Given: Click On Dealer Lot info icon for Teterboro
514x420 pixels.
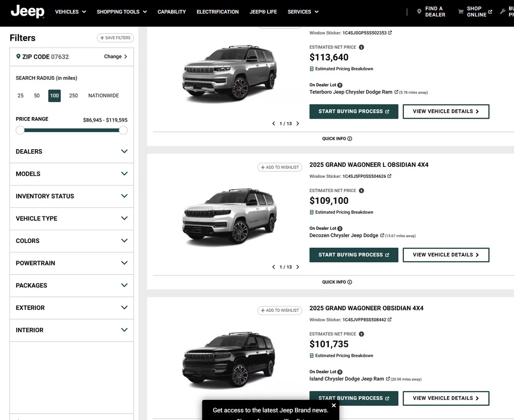Looking at the screenshot, I should 340,85.
